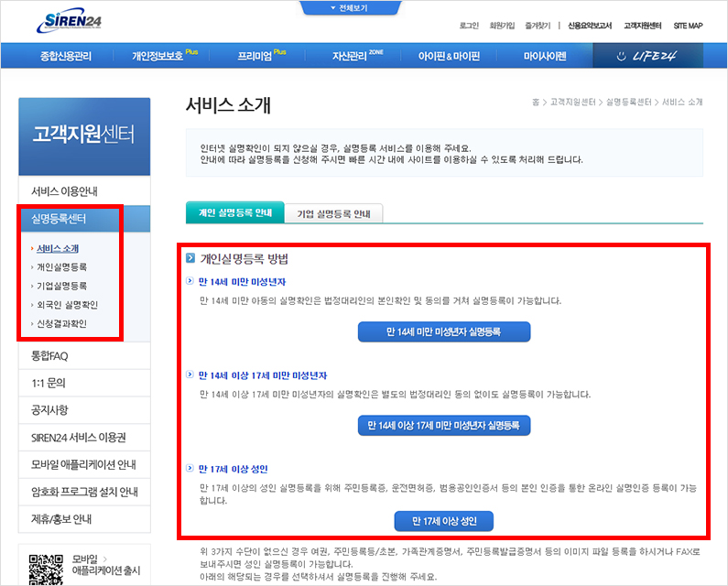Open the SITE MAP link
The image size is (728, 586).
pos(687,26)
